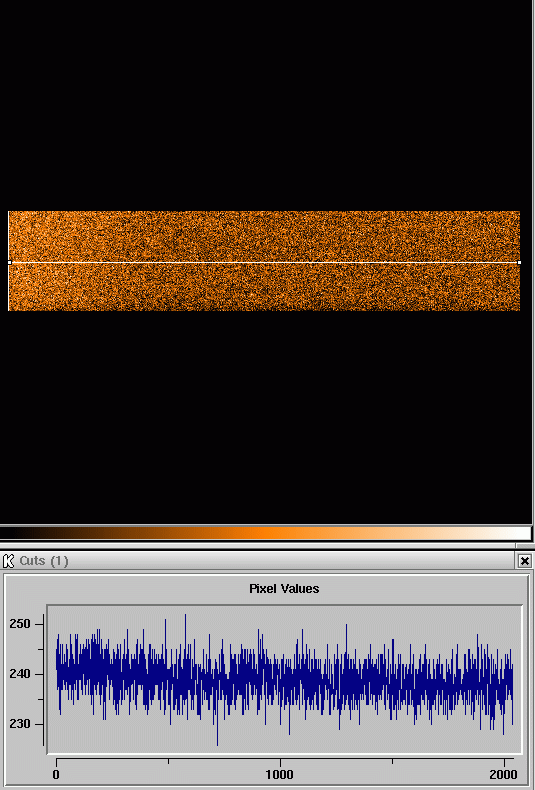Grab the left endpoint handle of the cut line
The image size is (535, 790).
point(10,262)
